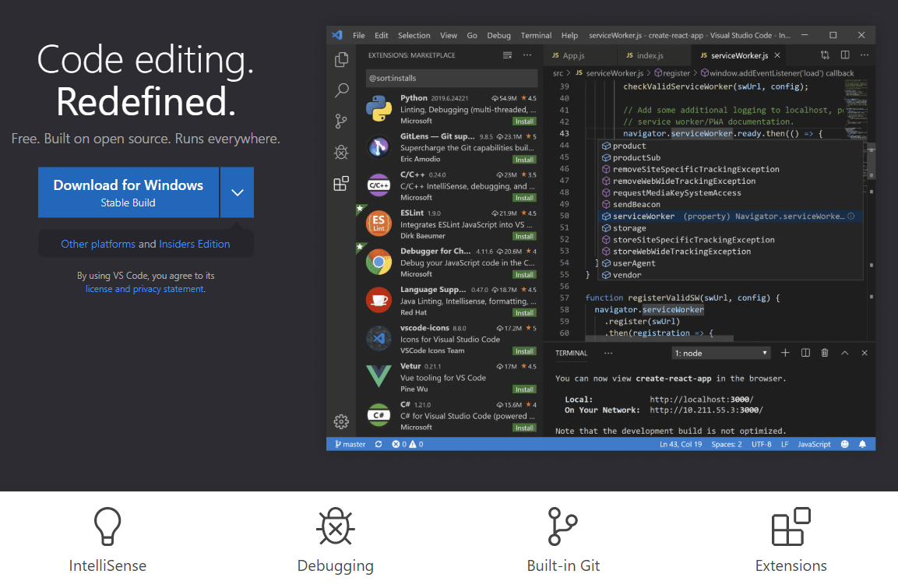Open the Debug menu
Image resolution: width=898 pixels, height=588 pixels.
(498, 36)
